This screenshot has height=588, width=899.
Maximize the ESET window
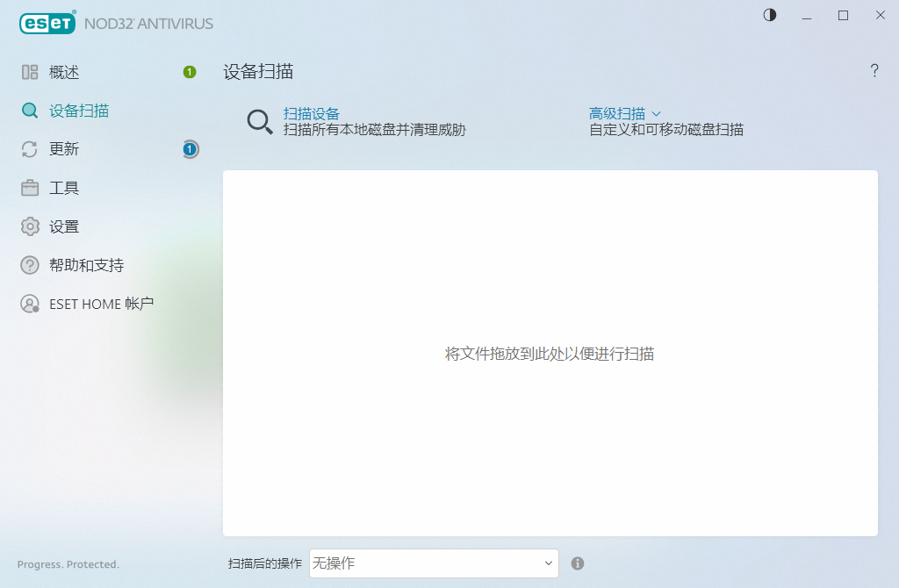click(x=843, y=16)
